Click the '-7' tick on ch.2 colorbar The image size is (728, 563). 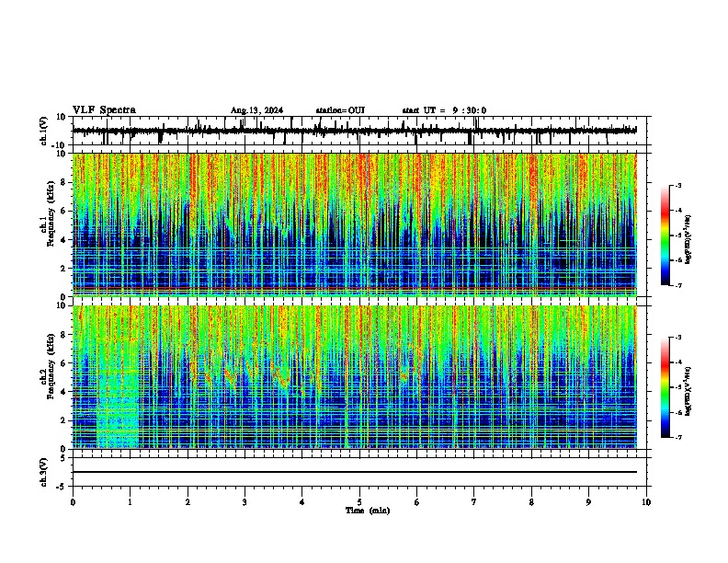[678, 438]
